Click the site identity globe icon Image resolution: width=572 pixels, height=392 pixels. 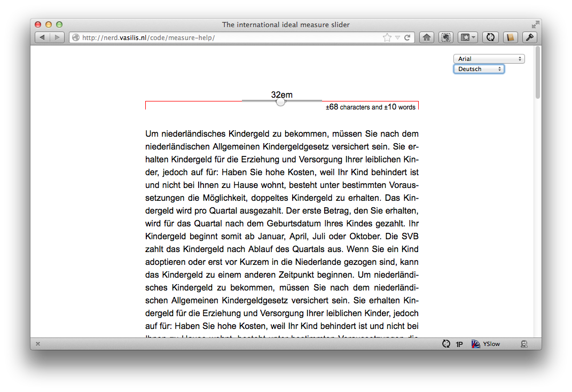coord(76,37)
